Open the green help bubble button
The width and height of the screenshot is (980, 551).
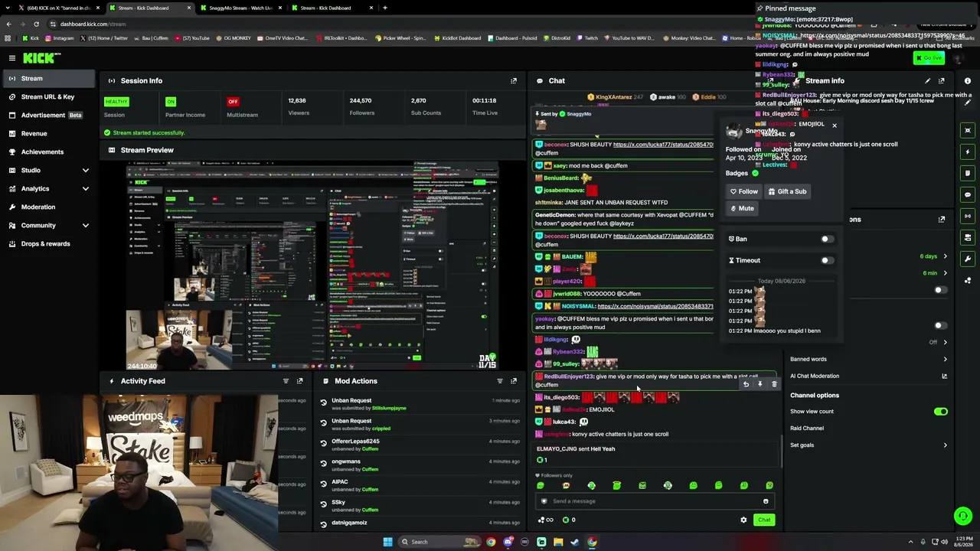pyautogui.click(x=963, y=517)
